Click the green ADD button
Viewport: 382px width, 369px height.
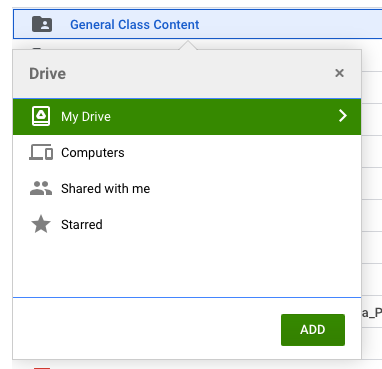(x=313, y=330)
